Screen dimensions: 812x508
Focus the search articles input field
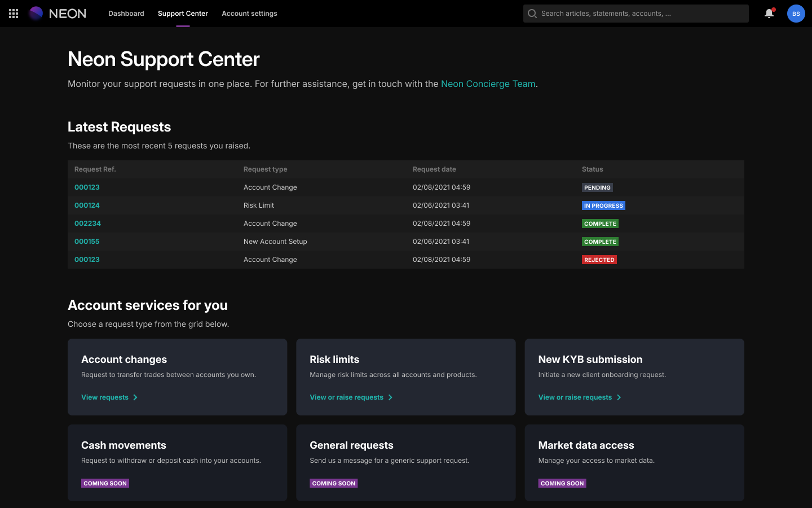coord(636,14)
